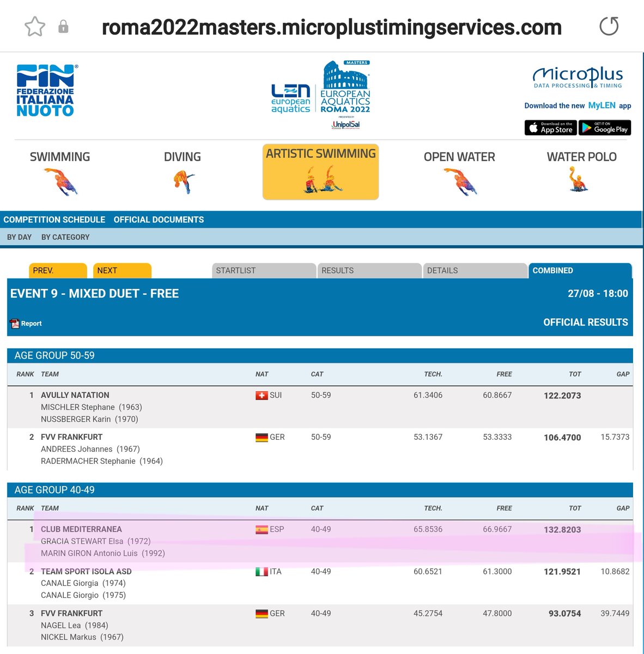Click total score 132.8203
The width and height of the screenshot is (644, 654).
pyautogui.click(x=562, y=530)
